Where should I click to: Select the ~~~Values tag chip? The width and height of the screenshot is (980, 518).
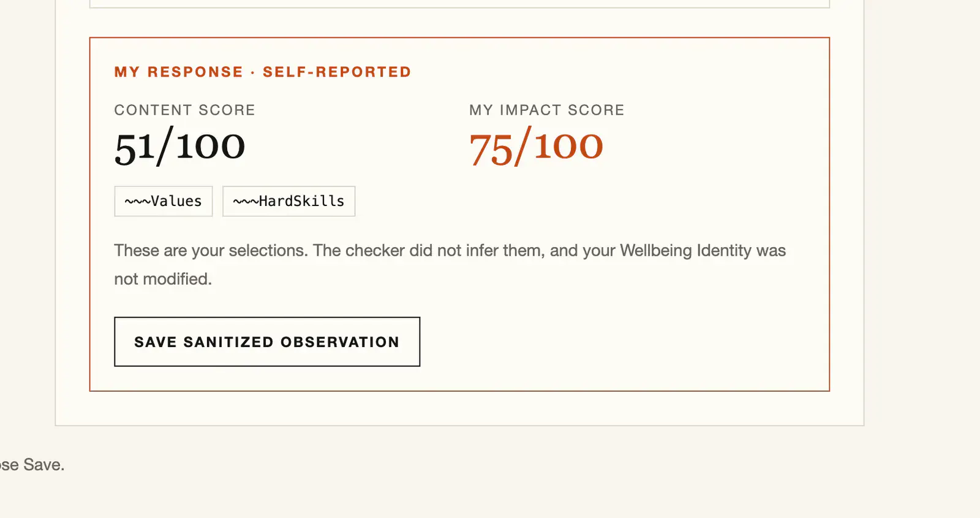pyautogui.click(x=164, y=201)
